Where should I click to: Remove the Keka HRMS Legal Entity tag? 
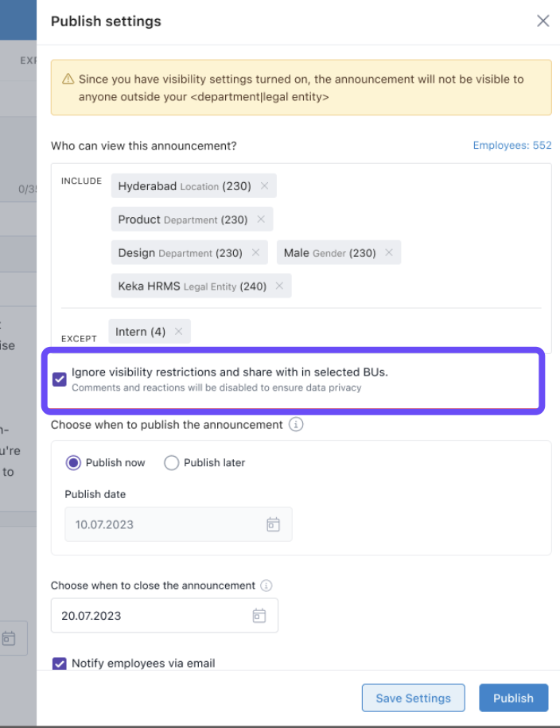click(279, 286)
